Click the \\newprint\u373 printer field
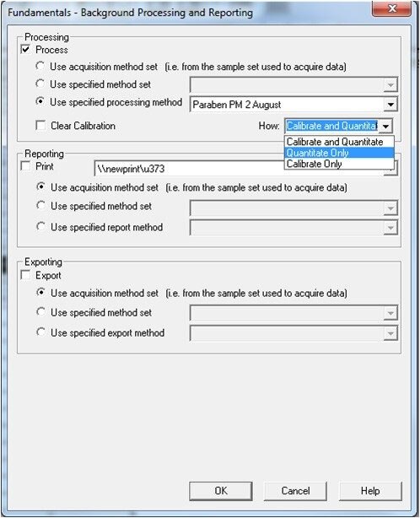This screenshot has height=518, width=420. pos(189,169)
